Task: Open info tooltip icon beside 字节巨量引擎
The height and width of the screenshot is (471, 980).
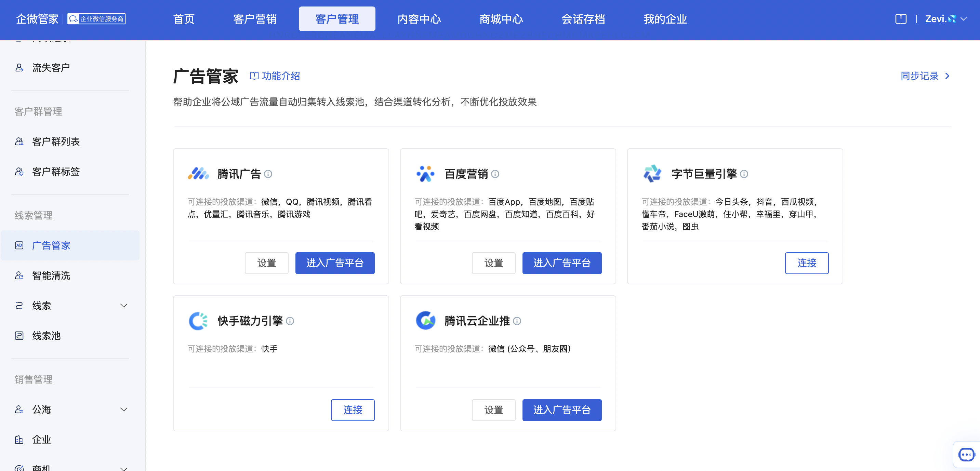Action: click(x=744, y=174)
